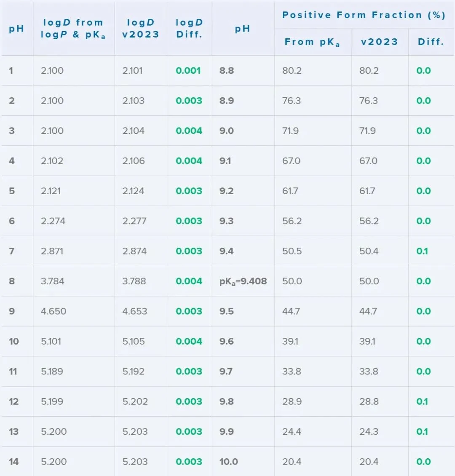Select the pH 9.4 cell
The height and width of the screenshot is (476, 455).
pos(227,251)
